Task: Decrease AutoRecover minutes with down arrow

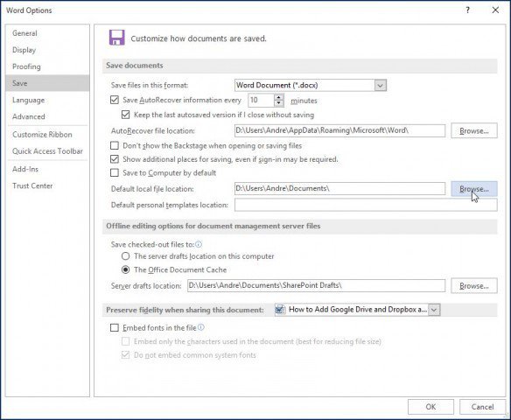Action: (278, 103)
